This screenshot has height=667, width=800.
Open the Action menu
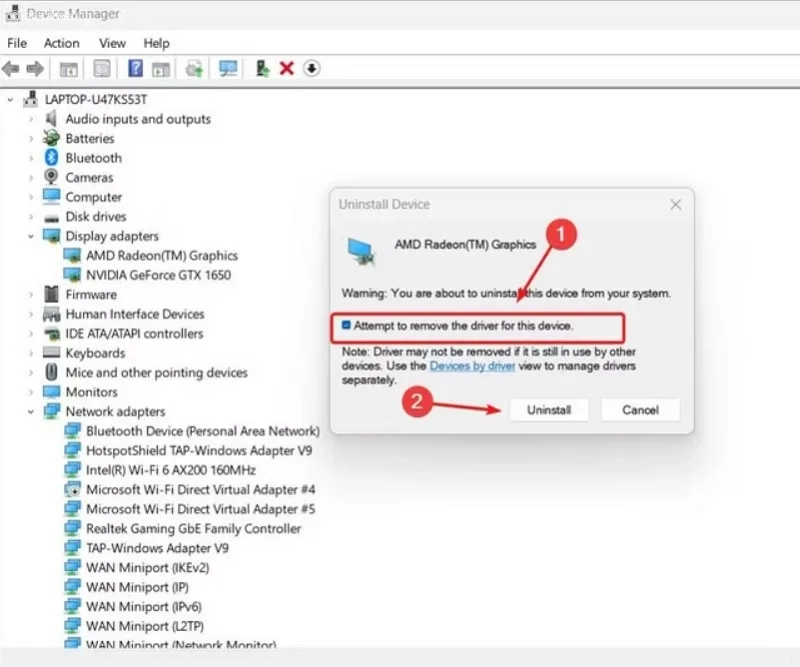(62, 43)
